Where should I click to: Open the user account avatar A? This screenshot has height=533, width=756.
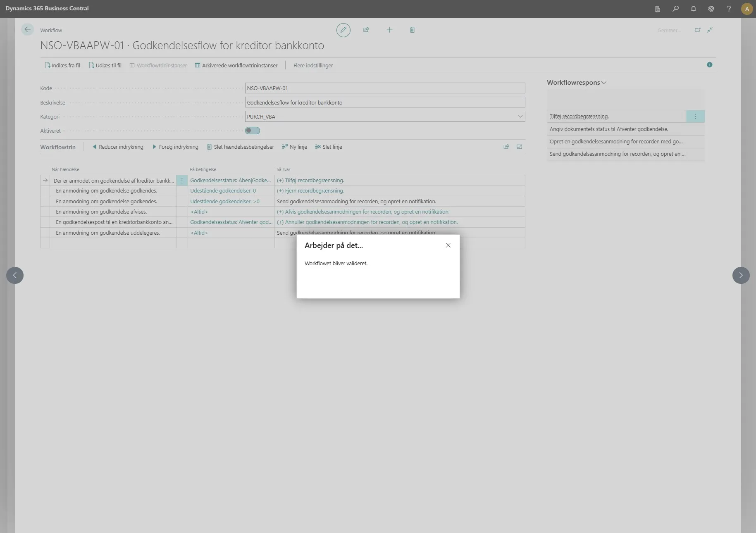point(747,9)
